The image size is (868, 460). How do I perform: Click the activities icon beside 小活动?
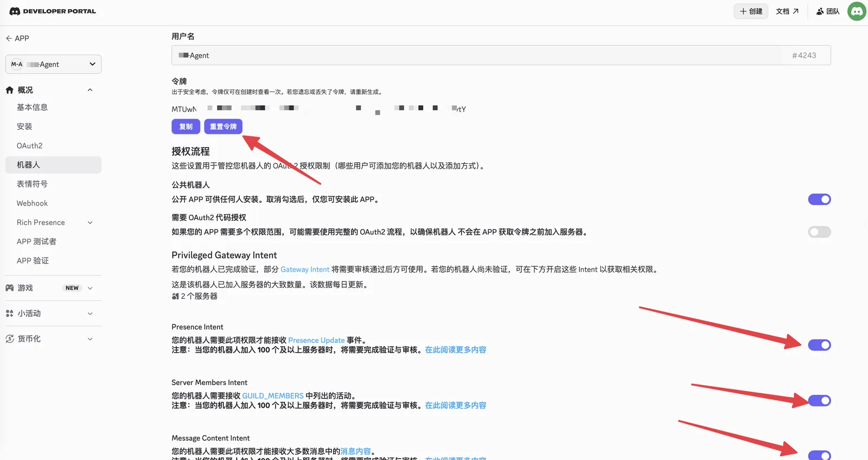[10, 314]
